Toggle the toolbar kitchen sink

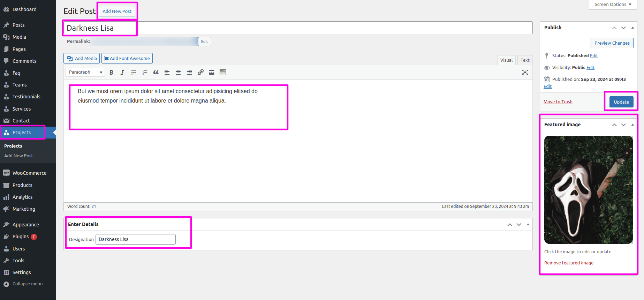click(x=223, y=72)
